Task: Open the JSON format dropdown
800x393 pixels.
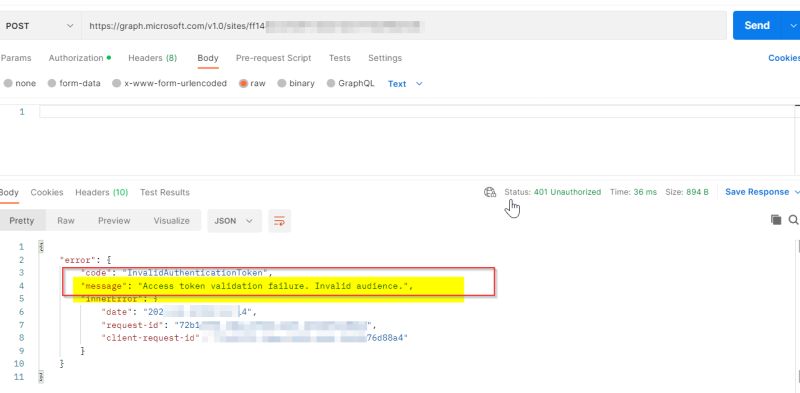Action: point(234,221)
